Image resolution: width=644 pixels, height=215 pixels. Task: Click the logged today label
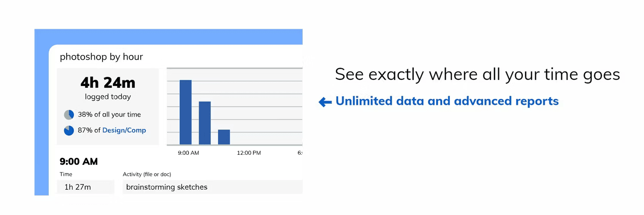108,97
